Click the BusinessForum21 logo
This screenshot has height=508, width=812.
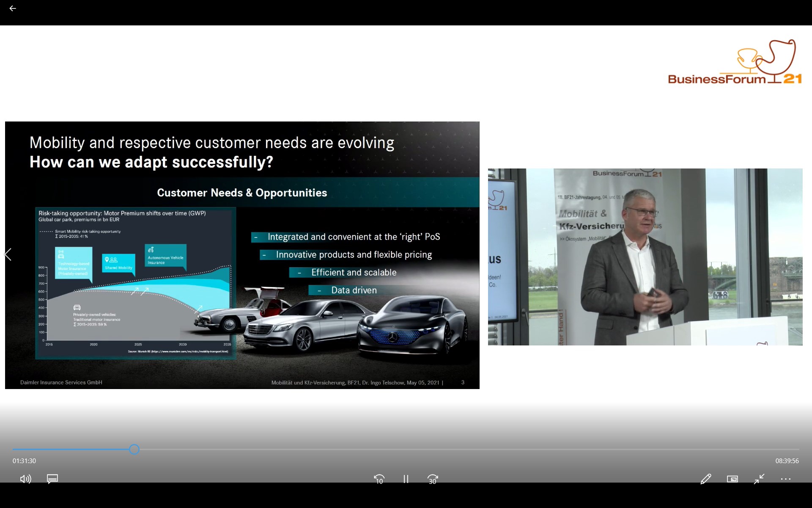click(x=735, y=63)
